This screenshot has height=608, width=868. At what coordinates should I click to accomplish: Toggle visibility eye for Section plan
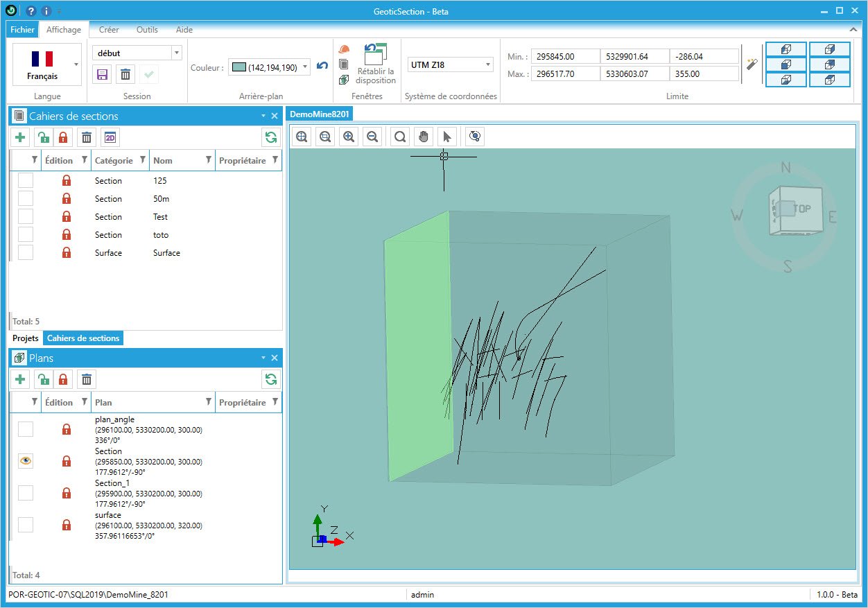26,460
